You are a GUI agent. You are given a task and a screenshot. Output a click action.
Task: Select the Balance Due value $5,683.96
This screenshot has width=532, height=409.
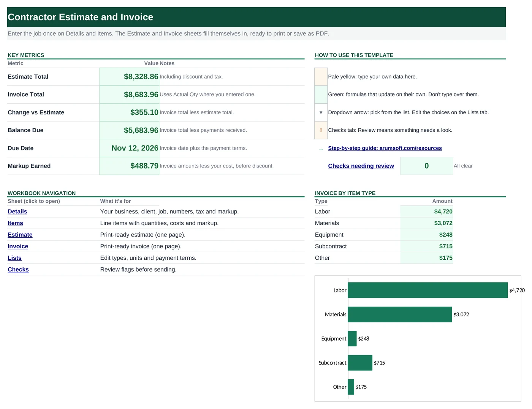(x=129, y=130)
